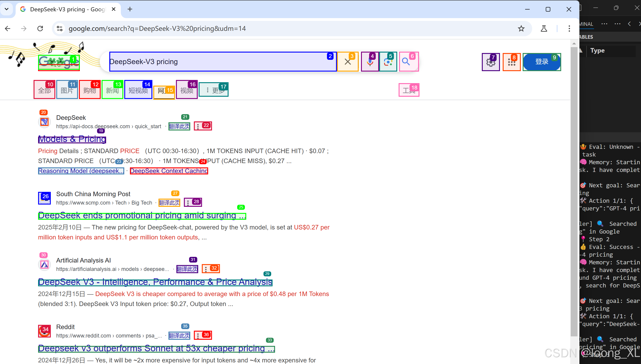Click the Chrome Labs flask icon

[x=544, y=29]
